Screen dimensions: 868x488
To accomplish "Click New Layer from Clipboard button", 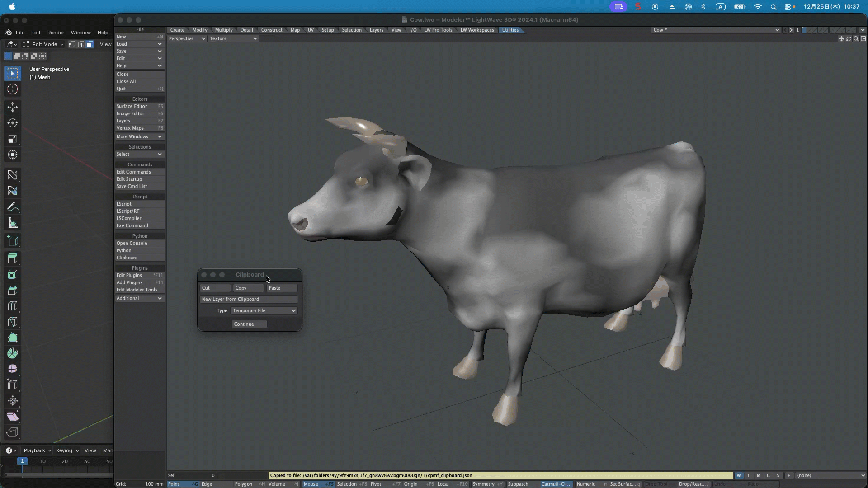I will tap(248, 300).
